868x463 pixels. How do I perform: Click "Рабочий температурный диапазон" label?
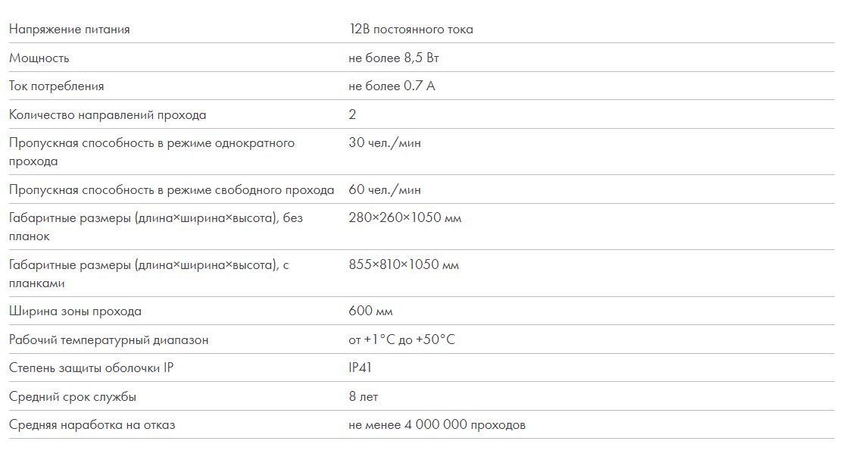click(108, 340)
